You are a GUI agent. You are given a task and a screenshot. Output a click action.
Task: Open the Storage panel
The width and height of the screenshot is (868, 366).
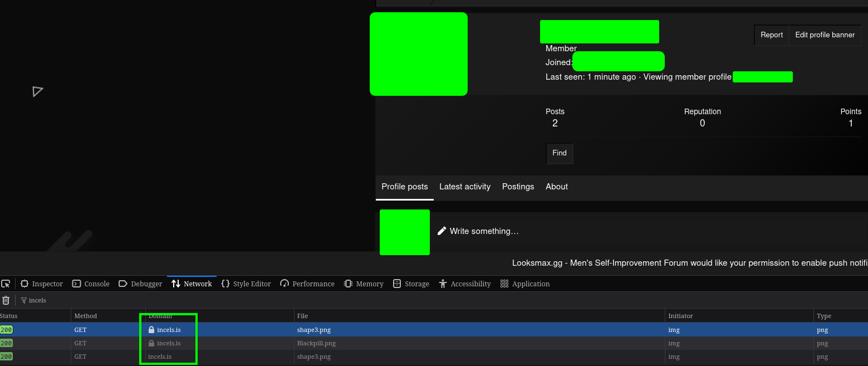[411, 284]
